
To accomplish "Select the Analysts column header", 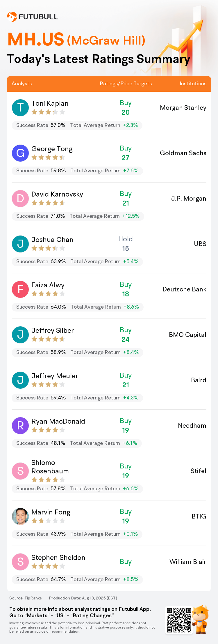I will pos(22,84).
